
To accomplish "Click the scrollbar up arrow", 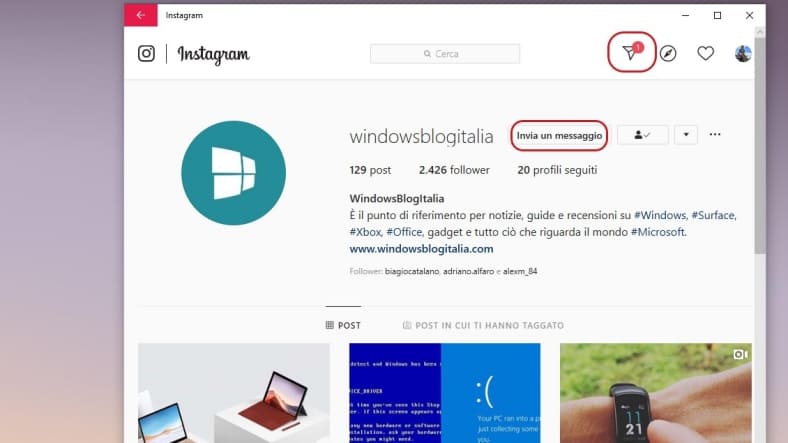I will pos(760,32).
